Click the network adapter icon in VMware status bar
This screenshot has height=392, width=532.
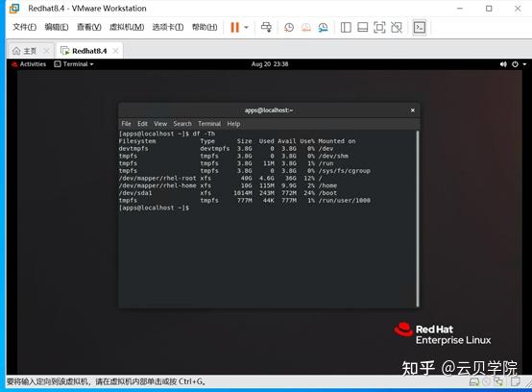tap(498, 381)
